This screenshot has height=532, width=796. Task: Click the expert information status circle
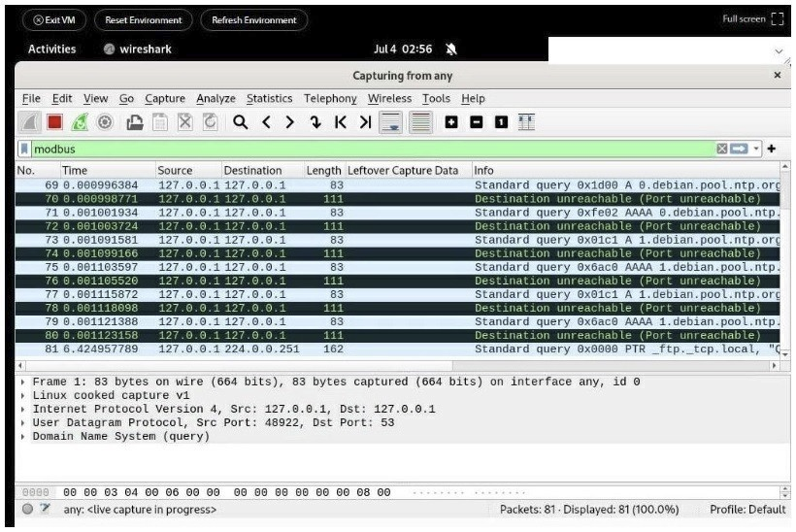(27, 509)
